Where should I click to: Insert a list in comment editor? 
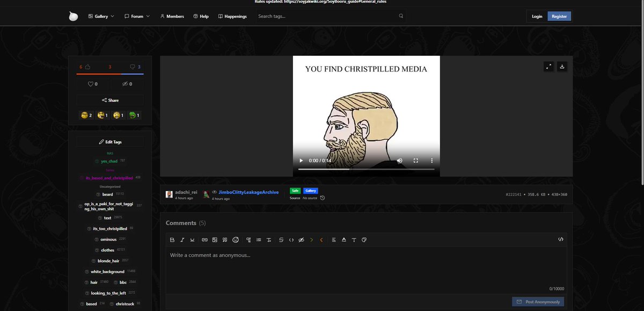coord(259,240)
